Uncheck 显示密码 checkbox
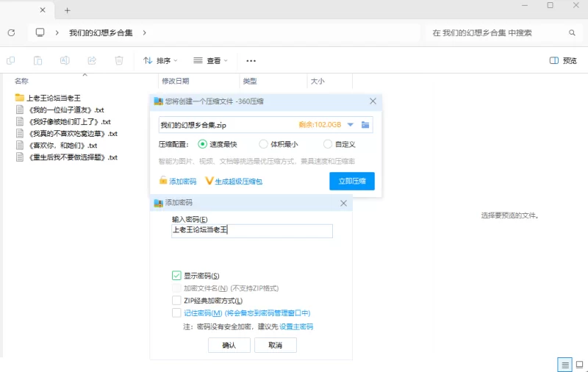 (x=176, y=276)
